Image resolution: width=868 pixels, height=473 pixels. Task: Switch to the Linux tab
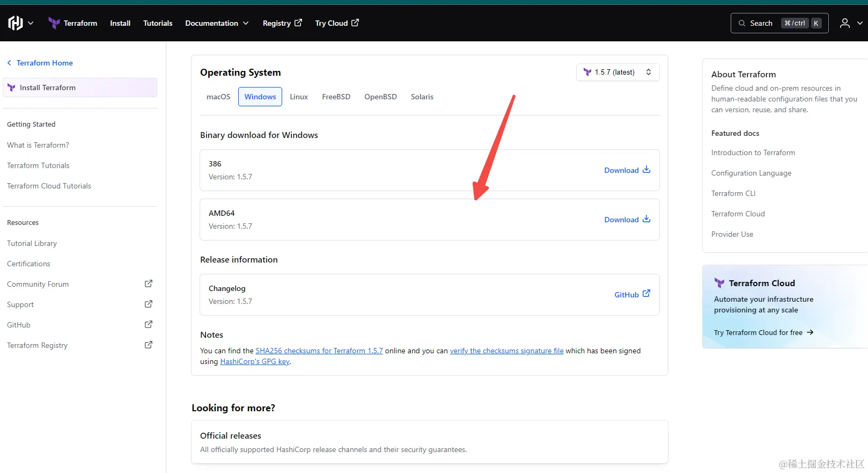(299, 97)
